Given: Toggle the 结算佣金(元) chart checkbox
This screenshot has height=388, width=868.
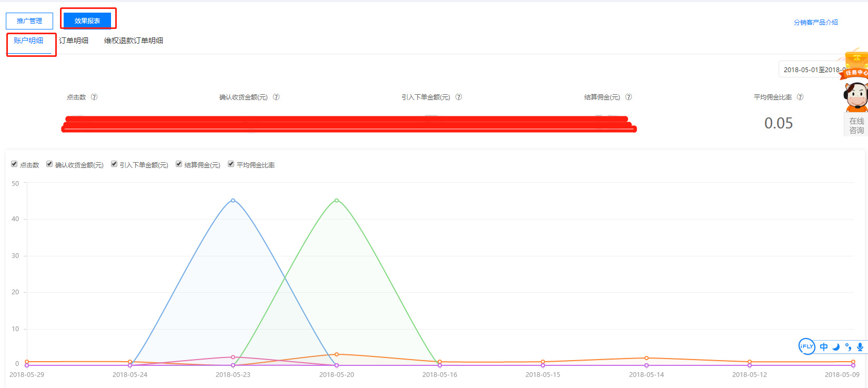Looking at the screenshot, I should pos(179,164).
